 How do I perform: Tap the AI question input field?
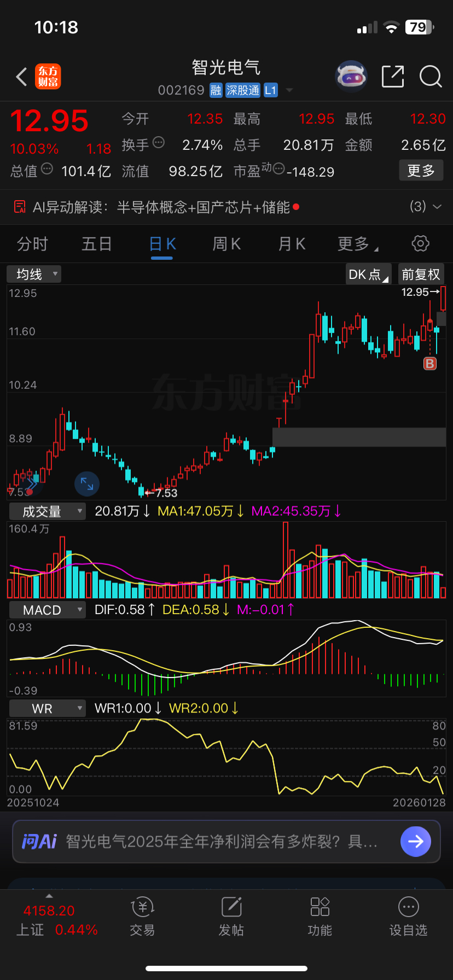pyautogui.click(x=226, y=841)
